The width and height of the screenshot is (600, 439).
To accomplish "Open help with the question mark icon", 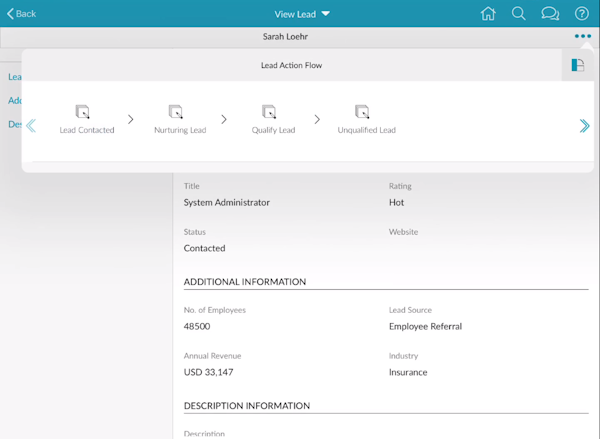I will (581, 14).
